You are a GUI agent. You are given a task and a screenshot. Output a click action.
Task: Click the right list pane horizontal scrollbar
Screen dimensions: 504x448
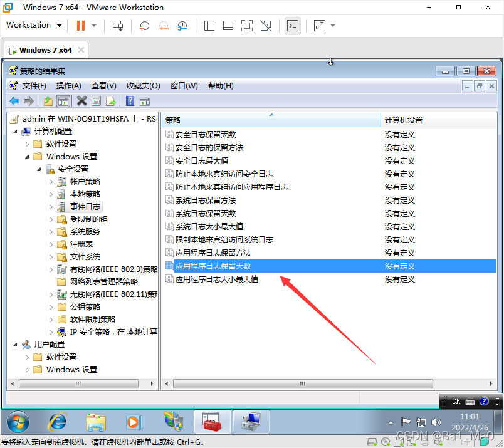coord(303,383)
